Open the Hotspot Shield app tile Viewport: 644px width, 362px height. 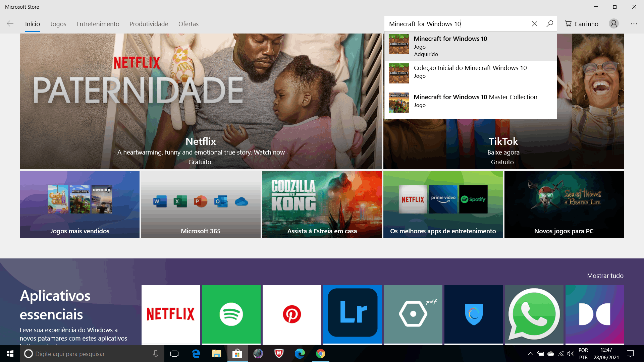474,314
